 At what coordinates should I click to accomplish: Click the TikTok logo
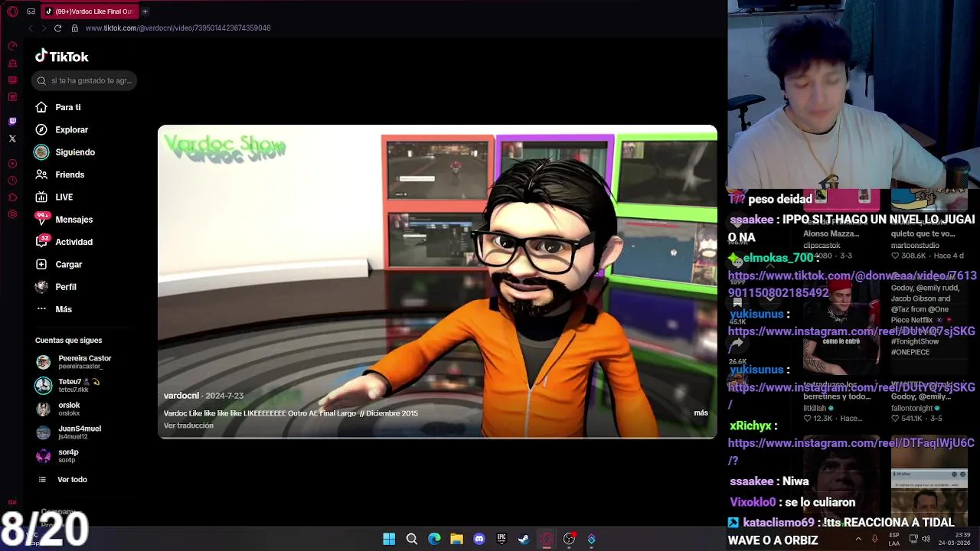tap(62, 57)
